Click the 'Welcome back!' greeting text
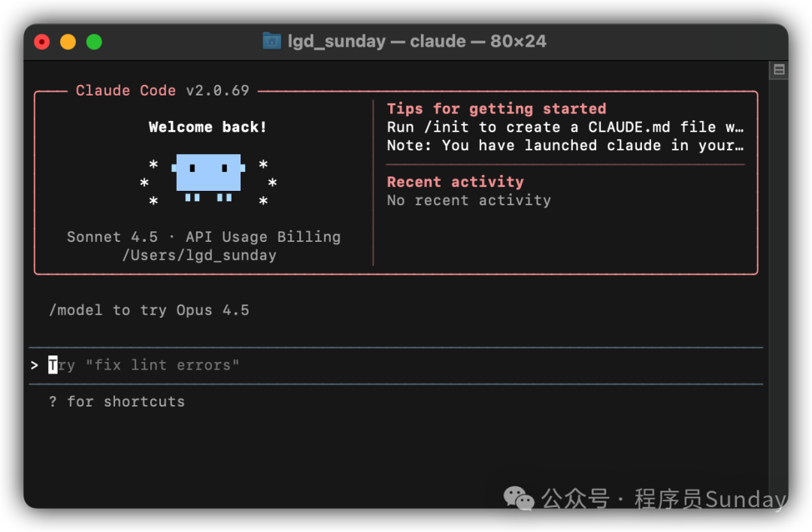 208,126
